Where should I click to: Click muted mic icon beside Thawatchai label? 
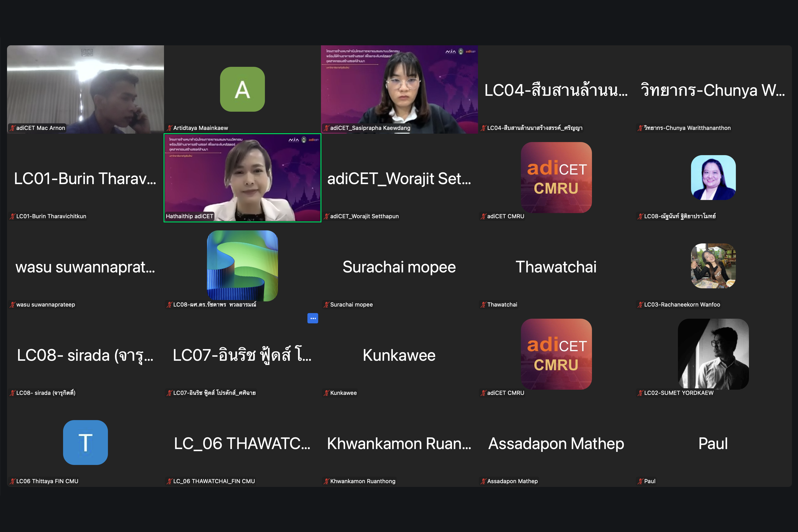484,305
